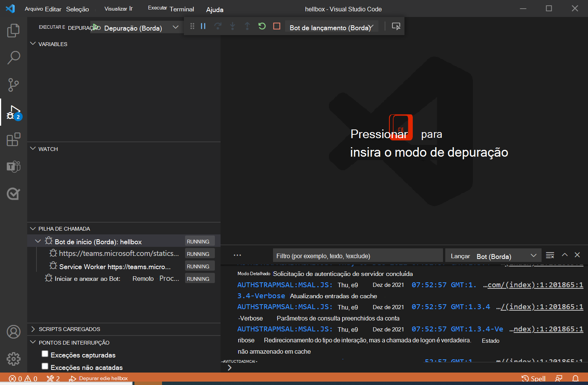The width and height of the screenshot is (588, 385).
Task: Click Spell in the status bar
Action: coord(534,379)
